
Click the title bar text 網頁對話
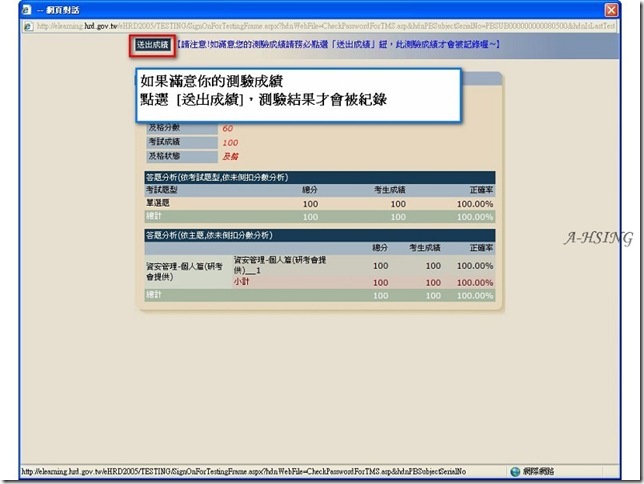63,10
